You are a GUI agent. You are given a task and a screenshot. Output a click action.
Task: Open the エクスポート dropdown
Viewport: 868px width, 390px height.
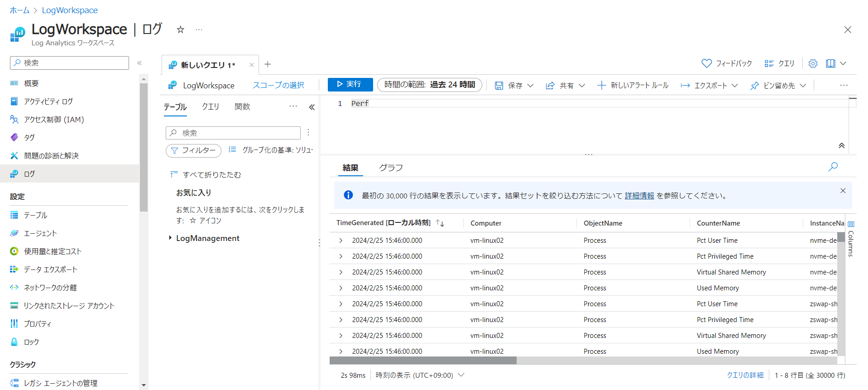click(x=710, y=85)
